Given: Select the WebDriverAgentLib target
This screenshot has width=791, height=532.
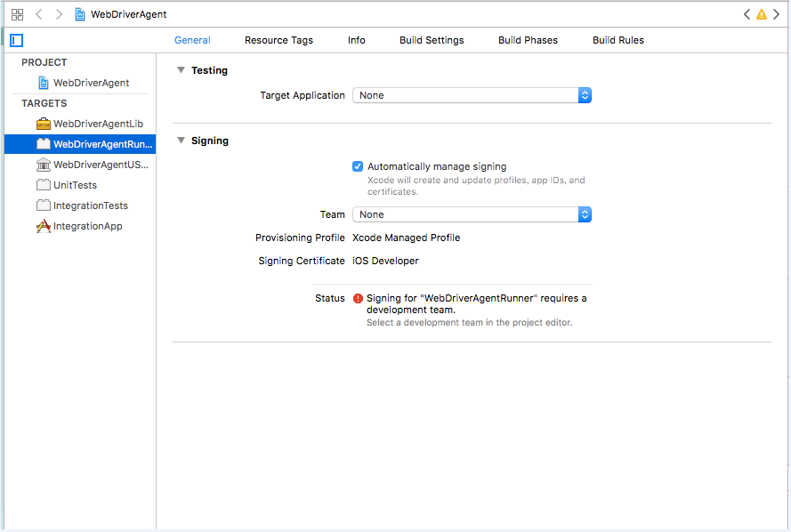Looking at the screenshot, I should tap(98, 124).
